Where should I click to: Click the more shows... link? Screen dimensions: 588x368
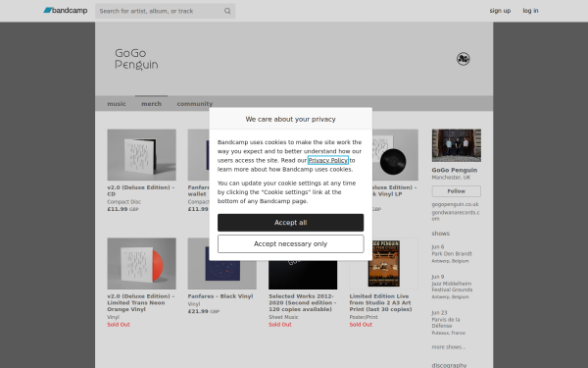coord(449,347)
